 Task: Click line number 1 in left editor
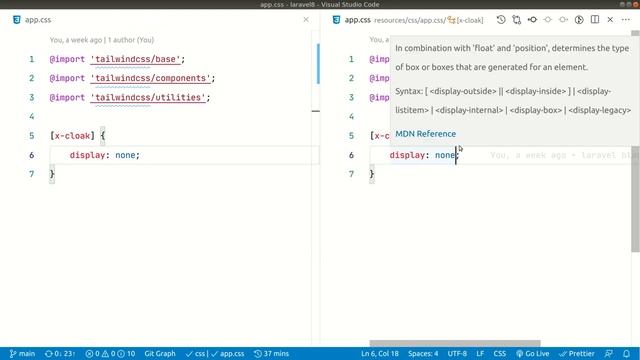(31, 59)
